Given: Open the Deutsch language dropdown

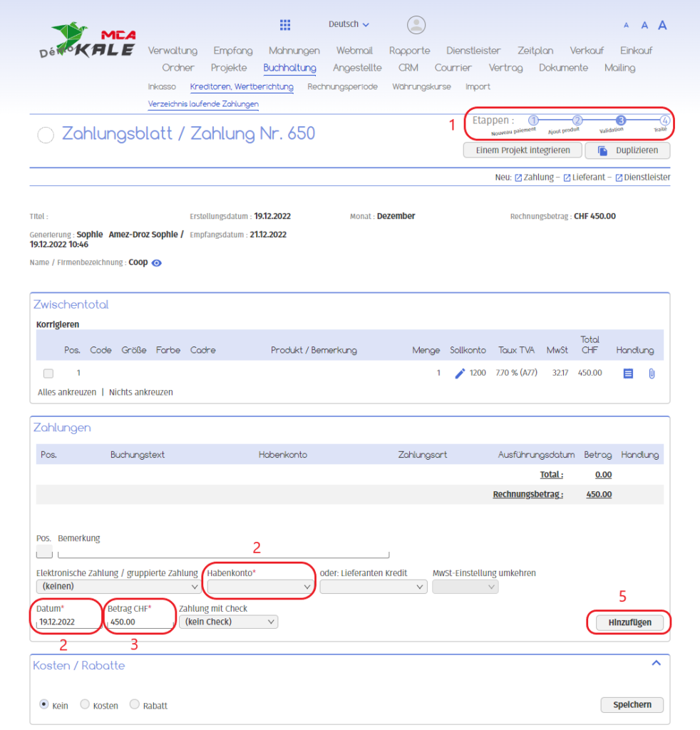Looking at the screenshot, I should point(349,24).
